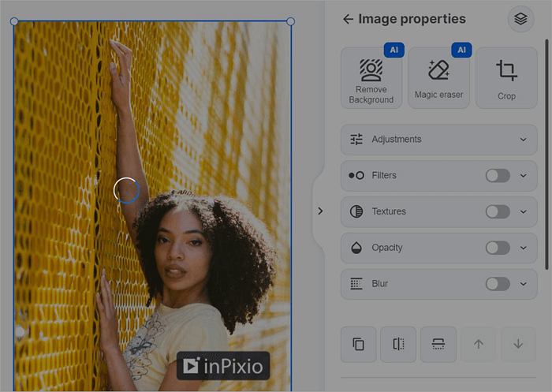
Task: Click the Adjustments sliders icon
Action: pos(356,140)
